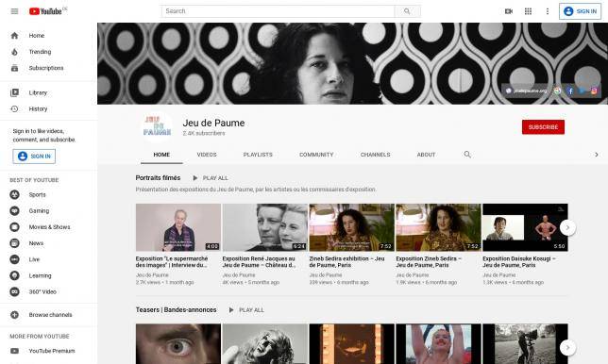Click title Exposition René Jacques au Jeu de Paume

click(259, 262)
